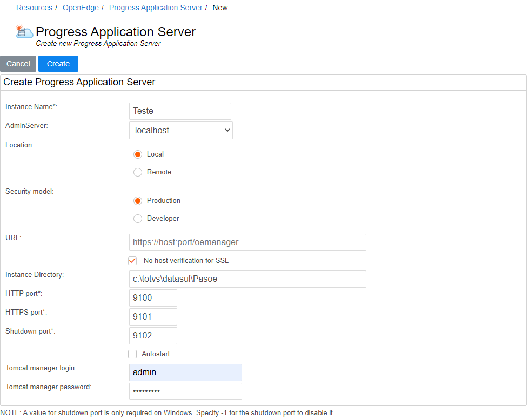Click the Create Progress Application Server heading
Screen dimensions: 529x420
(79, 82)
